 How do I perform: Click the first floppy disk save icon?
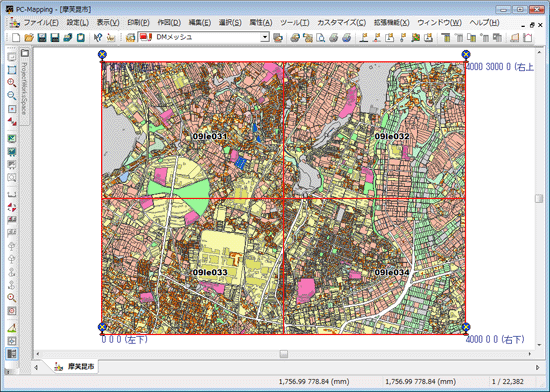click(x=42, y=37)
